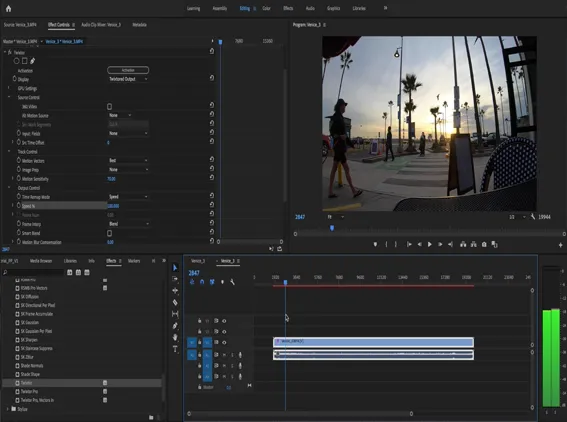Click the Lift button in the Program Monitor
Screen dimensions: 567x422
coord(463,244)
